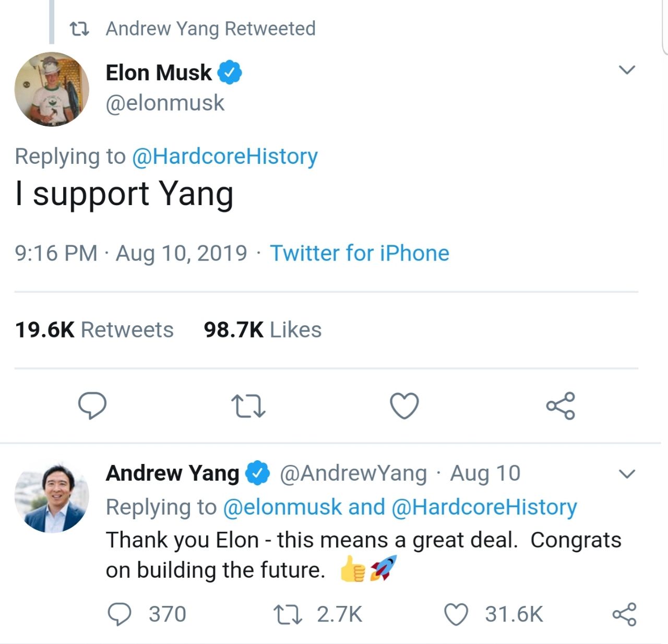Reply to Andrew Yang's tweet
Viewport: 668px width, 644px height.
coord(120,614)
